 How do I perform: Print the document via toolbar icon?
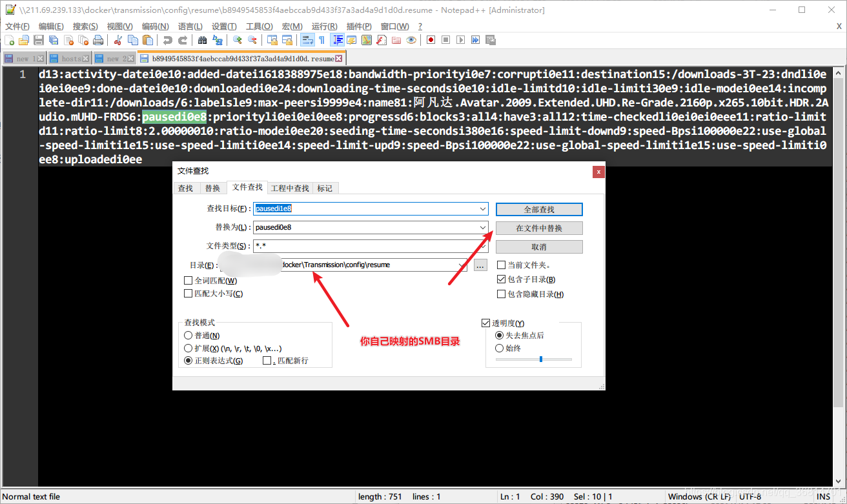pos(98,40)
